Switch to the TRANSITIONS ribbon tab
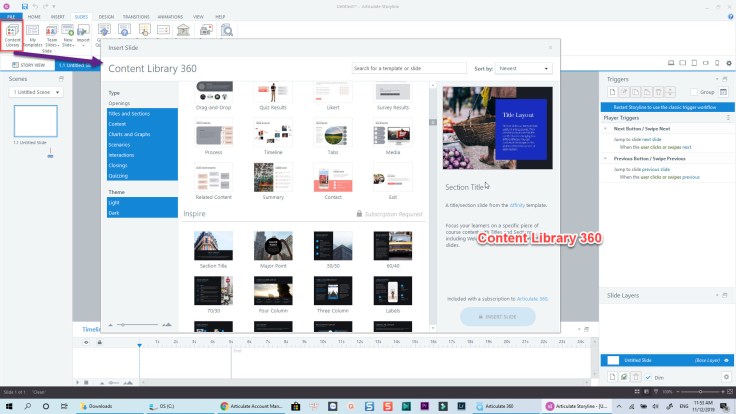The image size is (736, 414). click(x=136, y=16)
